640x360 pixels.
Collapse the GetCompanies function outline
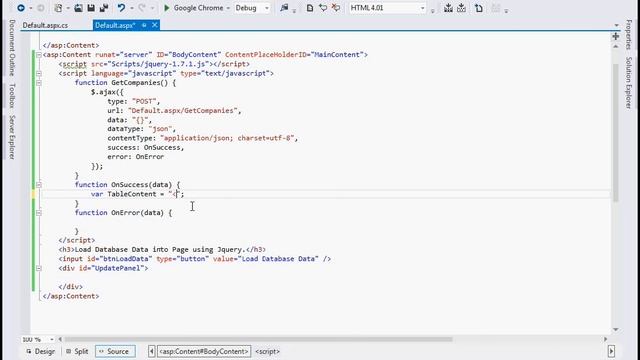(38, 83)
